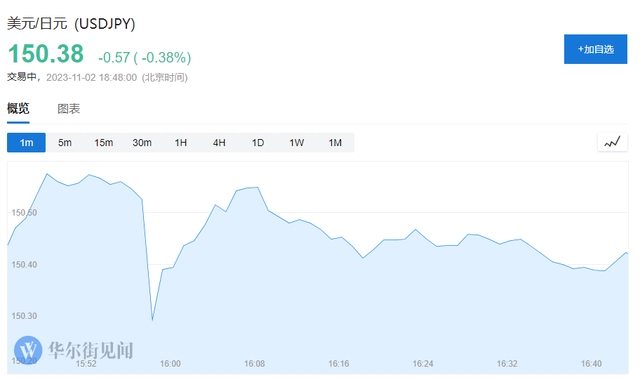The width and height of the screenshot is (640, 380).
Task: Select the 1H timeframe
Action: (181, 143)
